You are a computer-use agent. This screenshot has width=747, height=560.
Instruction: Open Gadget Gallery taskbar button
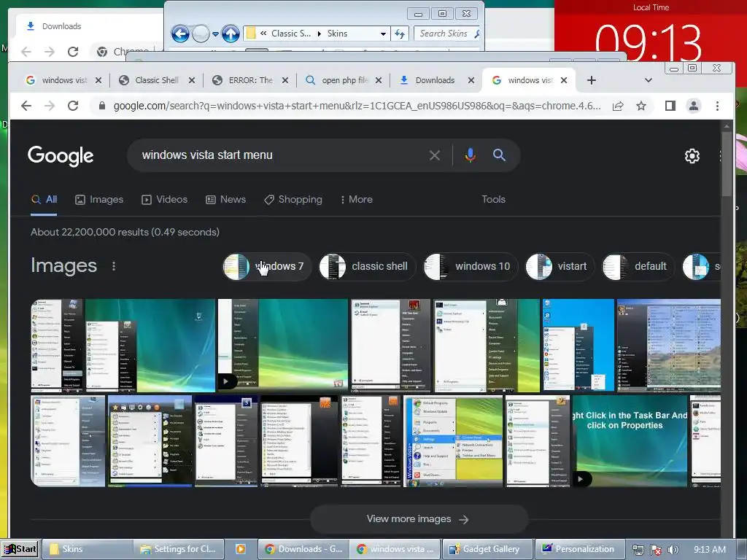487,549
